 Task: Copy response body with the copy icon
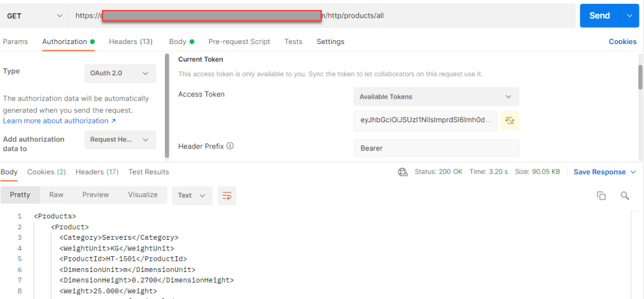[601, 196]
